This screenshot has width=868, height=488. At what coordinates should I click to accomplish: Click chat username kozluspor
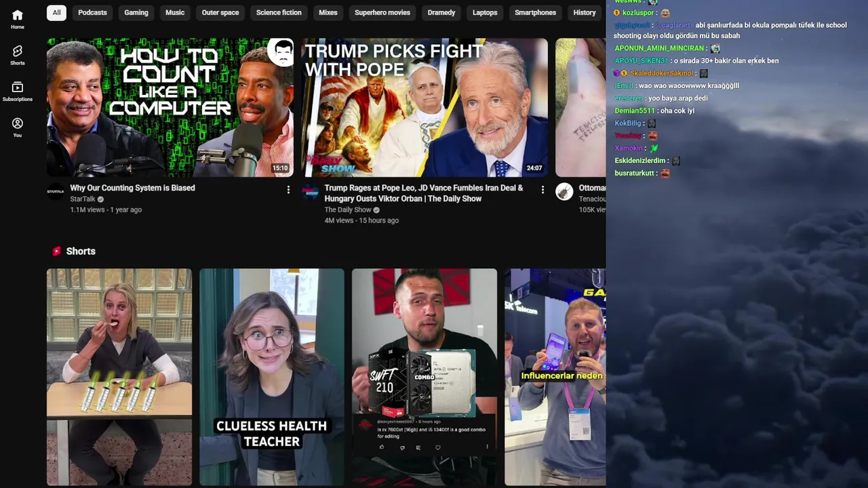click(638, 13)
